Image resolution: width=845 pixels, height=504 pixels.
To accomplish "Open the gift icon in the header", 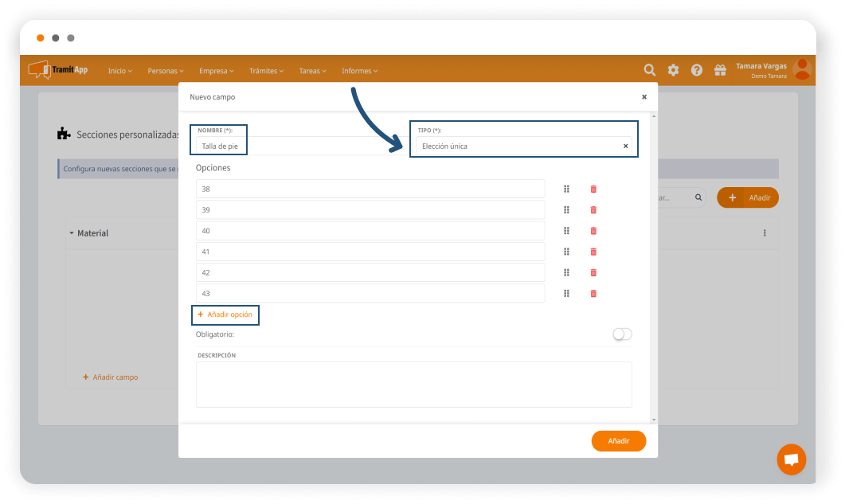I will (x=720, y=70).
